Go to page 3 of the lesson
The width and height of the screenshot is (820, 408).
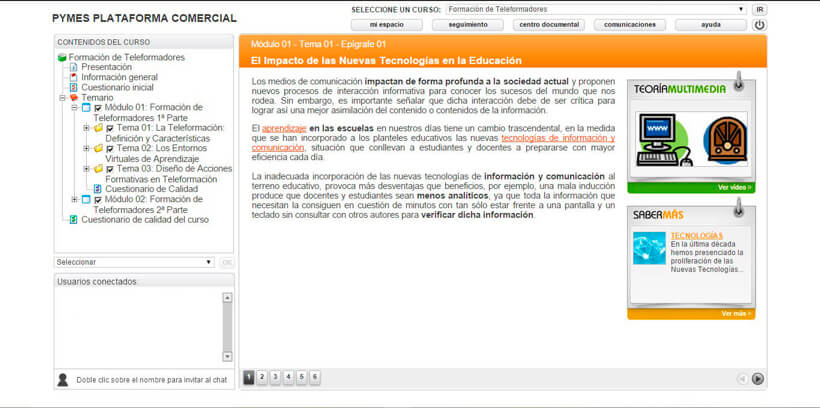tap(275, 378)
